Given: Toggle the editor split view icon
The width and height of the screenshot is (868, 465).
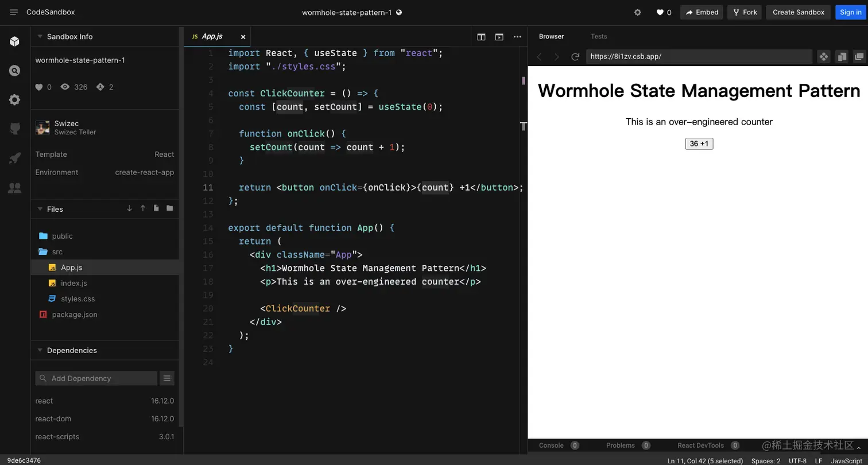Looking at the screenshot, I should pyautogui.click(x=481, y=37).
